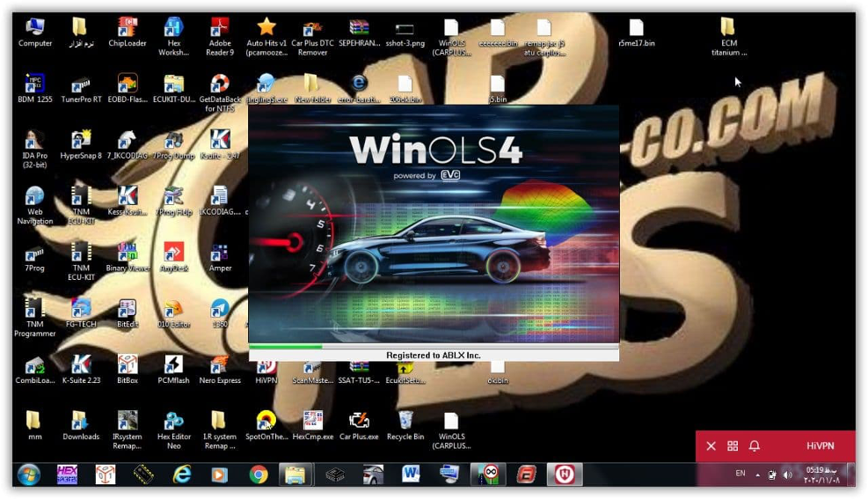868x500 pixels.
Task: Launch the BitEdit desktop shortcut
Action: point(128,313)
